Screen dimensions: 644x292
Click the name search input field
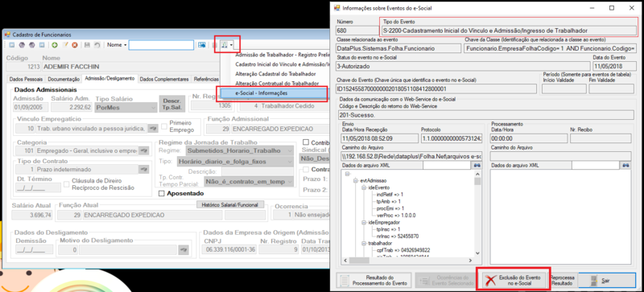[161, 45]
